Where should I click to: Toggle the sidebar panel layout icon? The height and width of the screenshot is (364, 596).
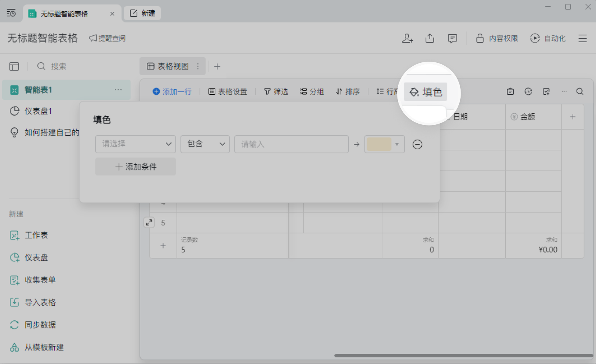tap(14, 66)
